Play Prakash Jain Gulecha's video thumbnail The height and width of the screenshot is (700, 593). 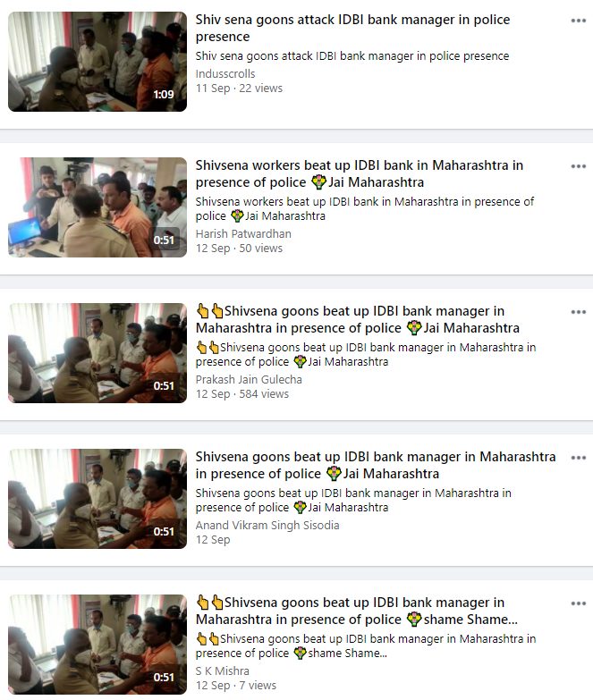pyautogui.click(x=97, y=352)
